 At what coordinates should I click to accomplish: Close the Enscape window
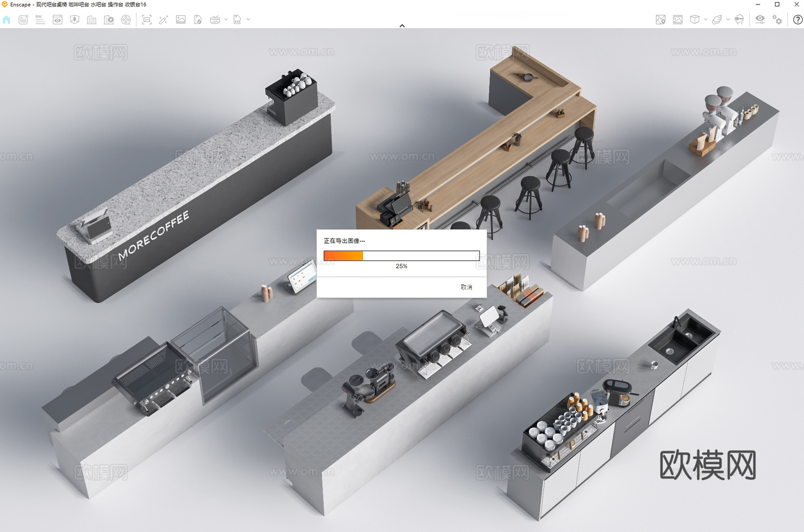pos(796,4)
